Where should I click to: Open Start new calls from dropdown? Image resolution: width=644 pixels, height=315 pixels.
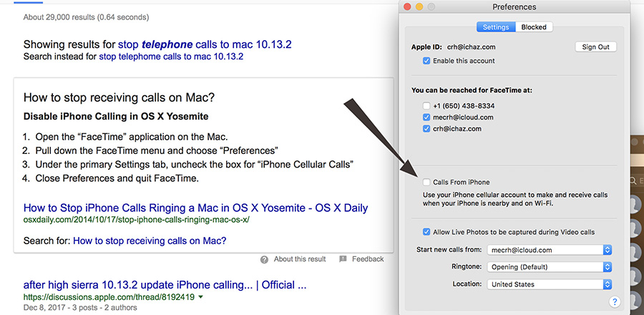coord(549,250)
